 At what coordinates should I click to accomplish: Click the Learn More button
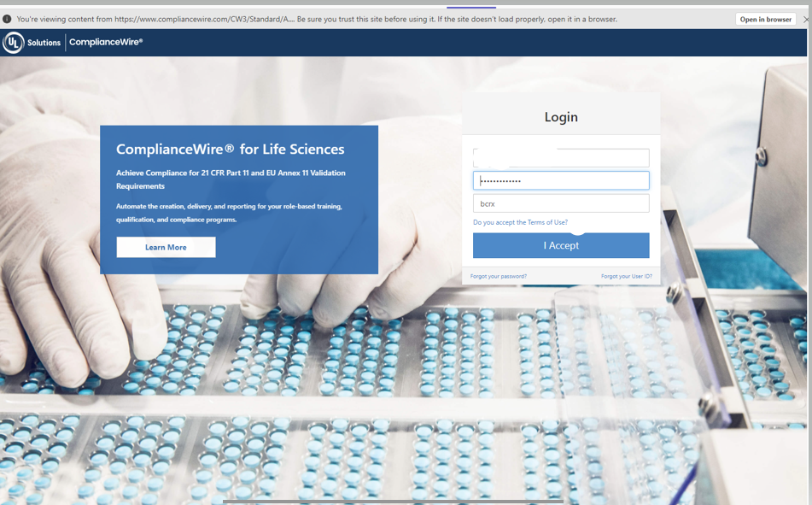point(166,247)
